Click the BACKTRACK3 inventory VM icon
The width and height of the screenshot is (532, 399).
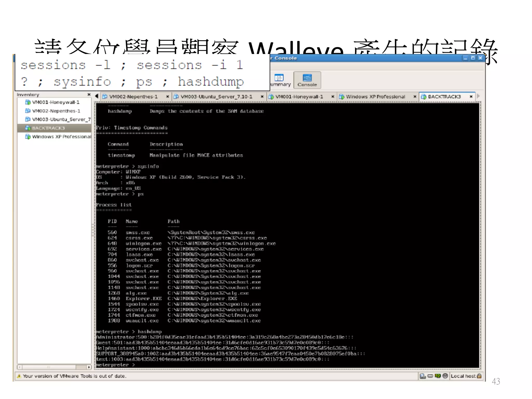[28, 128]
